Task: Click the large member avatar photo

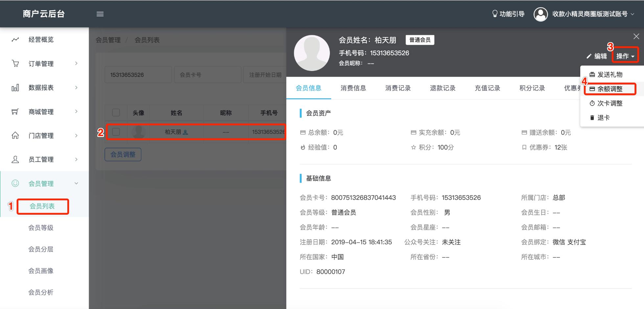Action: tap(312, 53)
